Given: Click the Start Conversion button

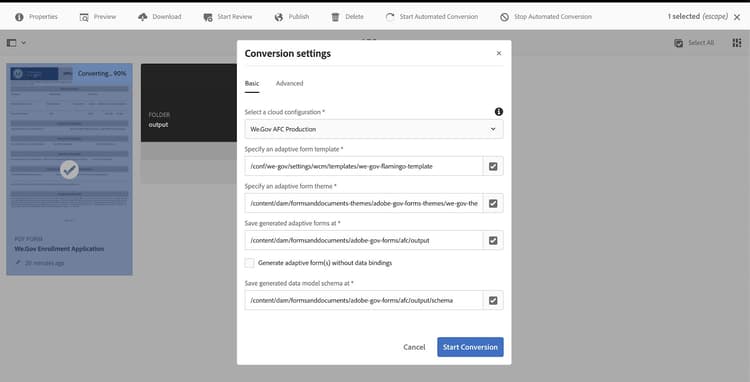Looking at the screenshot, I should tap(470, 347).
